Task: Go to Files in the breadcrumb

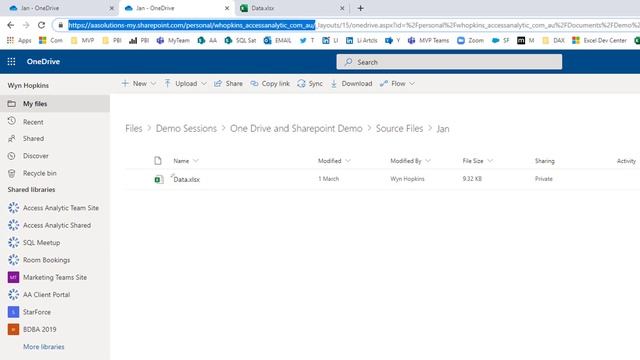Action: (133, 129)
